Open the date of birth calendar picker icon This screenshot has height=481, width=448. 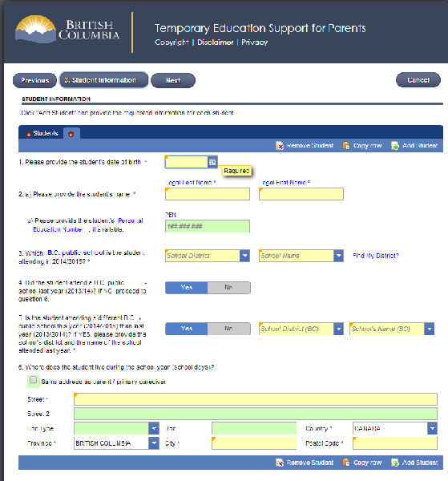[x=212, y=162]
